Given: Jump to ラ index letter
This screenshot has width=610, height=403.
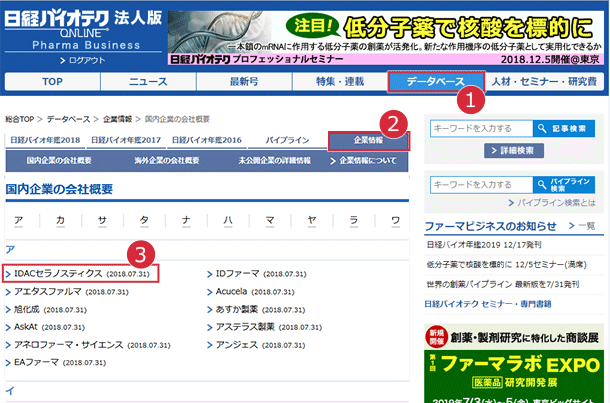Looking at the screenshot, I should (x=354, y=221).
